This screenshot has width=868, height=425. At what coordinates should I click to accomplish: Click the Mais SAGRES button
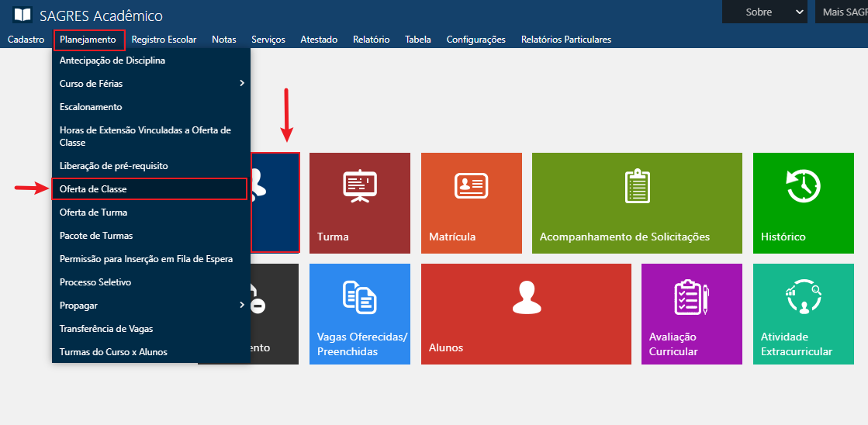(843, 12)
